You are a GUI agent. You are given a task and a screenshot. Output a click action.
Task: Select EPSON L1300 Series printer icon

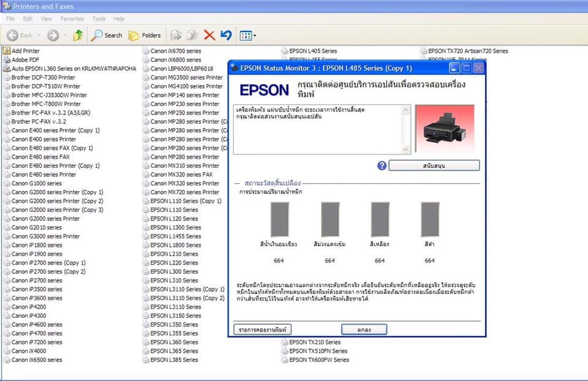146,227
